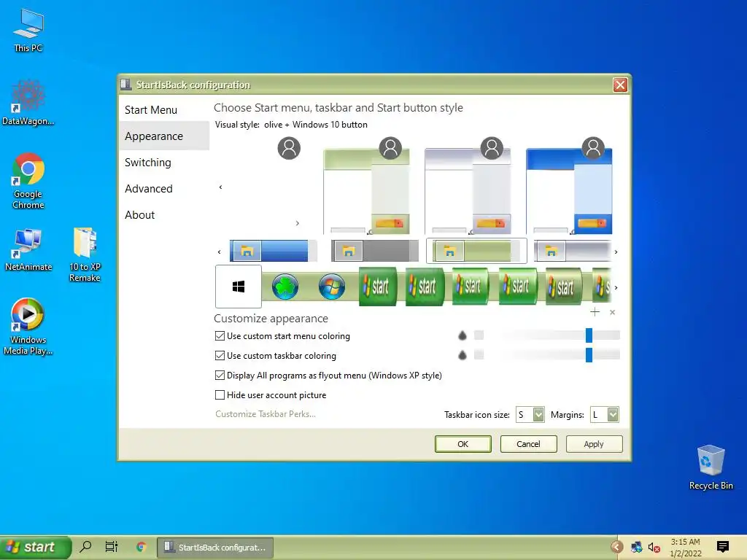The width and height of the screenshot is (747, 560).
Task: Select the blue taskbar style thumbnail
Action: (273, 251)
